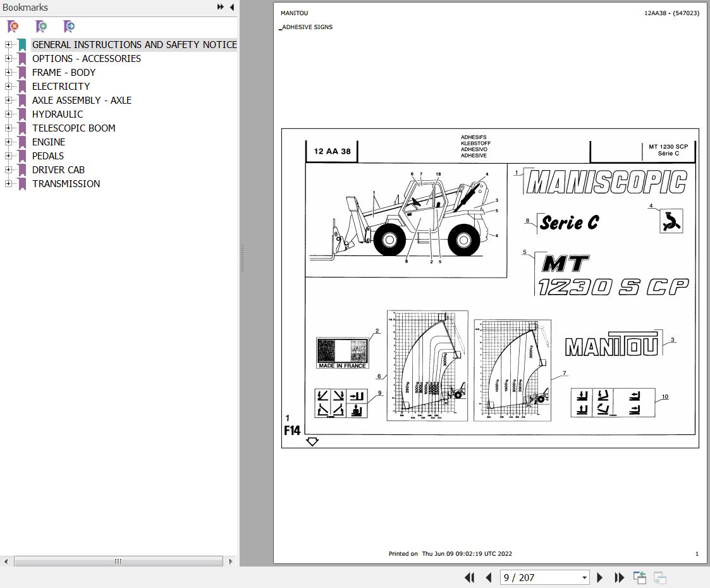Jump to the first page
The width and height of the screenshot is (710, 588).
click(x=468, y=577)
